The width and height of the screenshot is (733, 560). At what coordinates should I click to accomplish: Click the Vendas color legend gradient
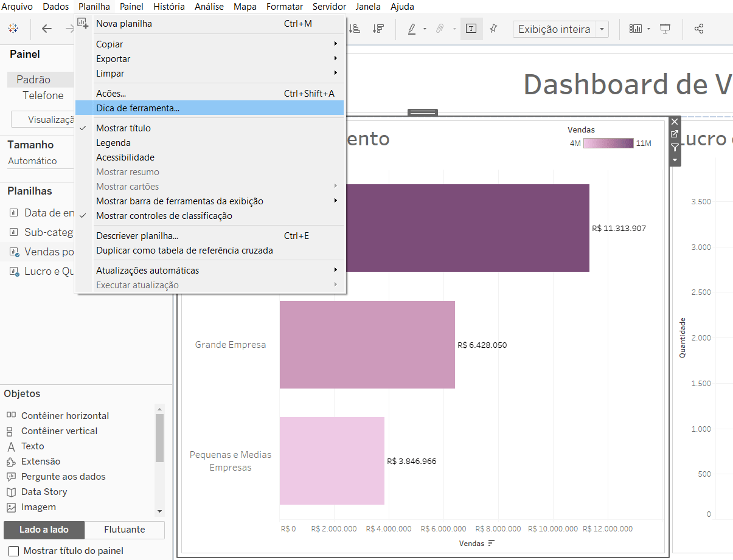coord(608,143)
